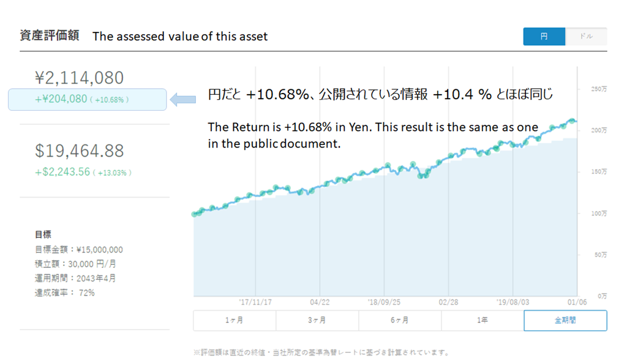Screen dimensions: 627x364
Task: Click the latest green marker at chart peak
Action: click(572, 121)
